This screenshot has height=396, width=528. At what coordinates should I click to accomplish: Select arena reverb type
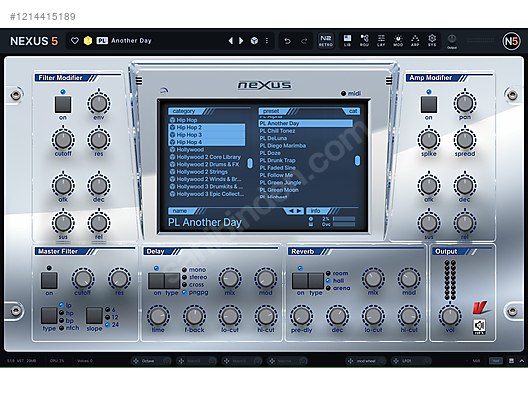338,288
